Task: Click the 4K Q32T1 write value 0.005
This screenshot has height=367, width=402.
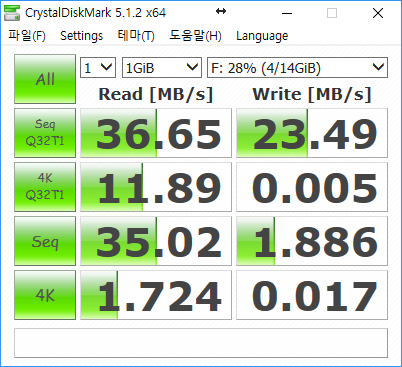Action: click(x=312, y=187)
